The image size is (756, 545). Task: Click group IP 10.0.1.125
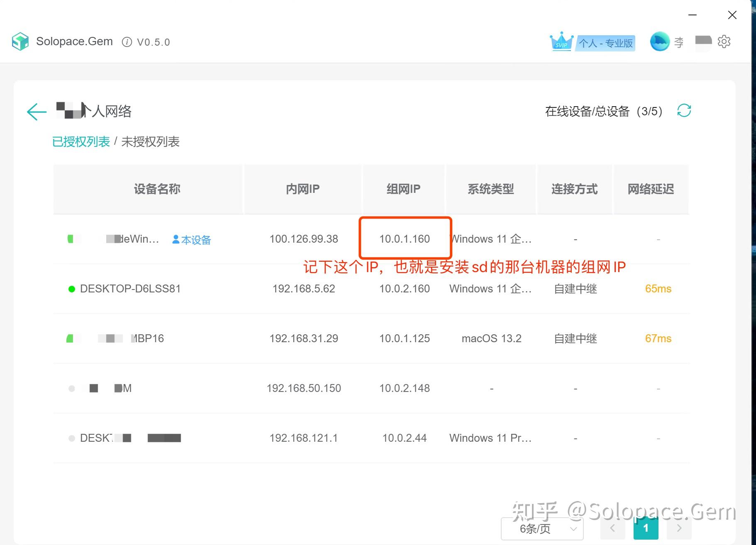click(x=405, y=338)
